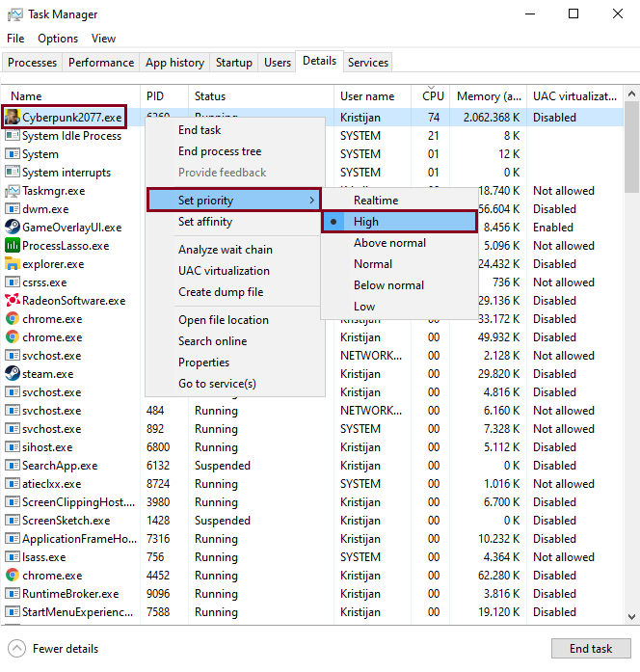This screenshot has width=640, height=672.
Task: Expand the Set priority submenu
Action: tap(234, 201)
